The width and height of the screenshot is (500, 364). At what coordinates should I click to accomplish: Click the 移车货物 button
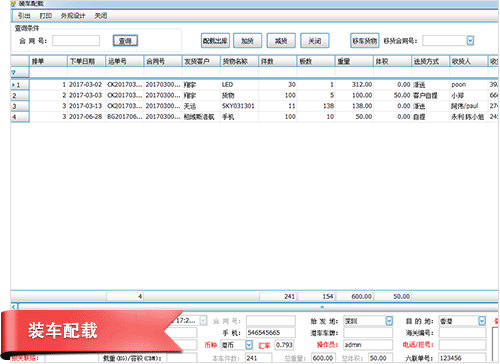pyautogui.click(x=365, y=41)
